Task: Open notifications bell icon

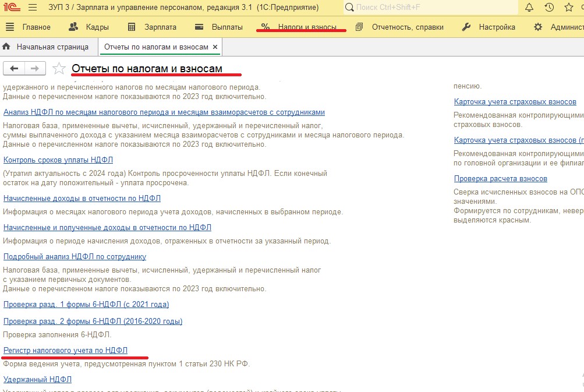Action: click(529, 7)
